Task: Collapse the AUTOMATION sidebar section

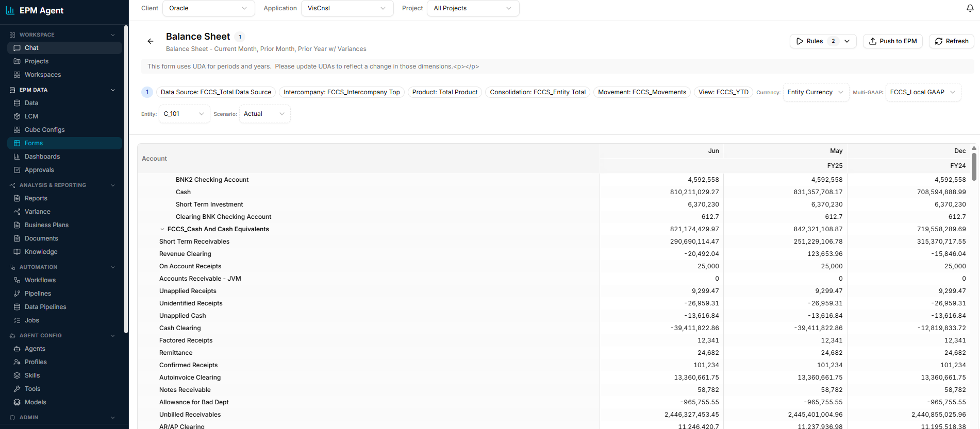Action: 113,267
